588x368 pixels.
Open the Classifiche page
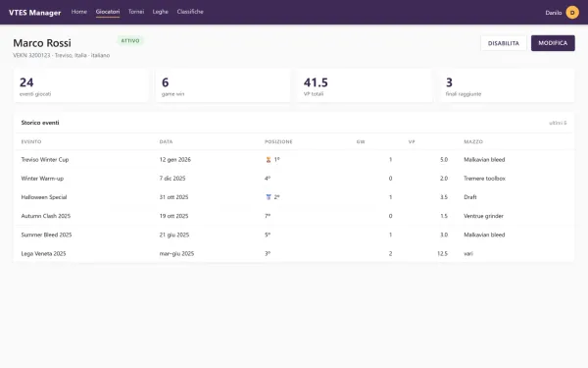(190, 12)
